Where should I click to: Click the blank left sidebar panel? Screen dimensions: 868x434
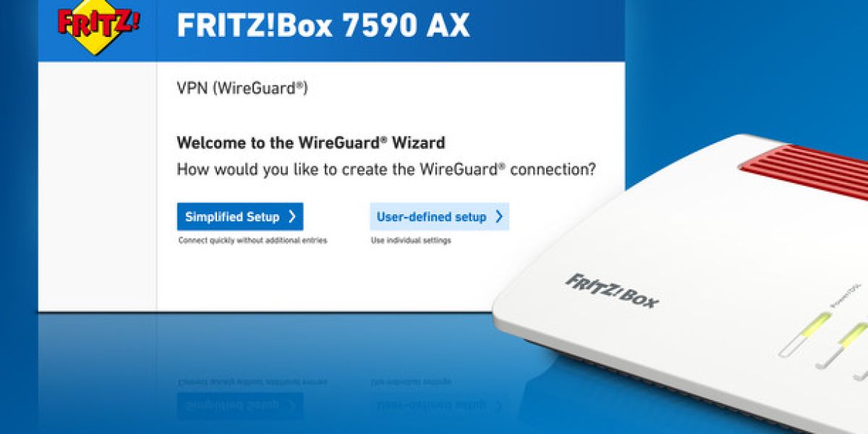(x=97, y=186)
